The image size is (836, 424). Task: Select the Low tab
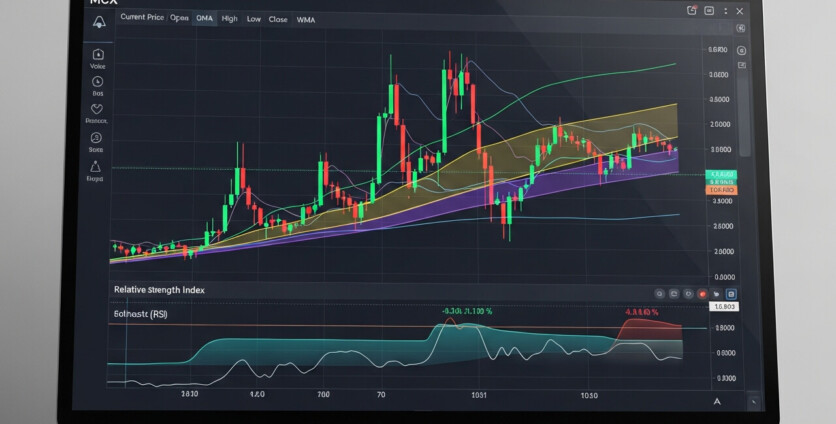[x=254, y=19]
